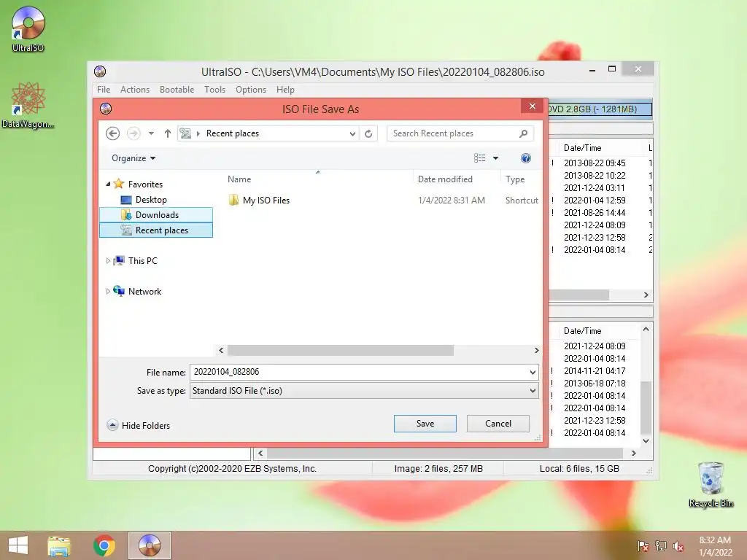The height and width of the screenshot is (560, 747).
Task: Open File Explorer from taskbar
Action: click(x=59, y=545)
